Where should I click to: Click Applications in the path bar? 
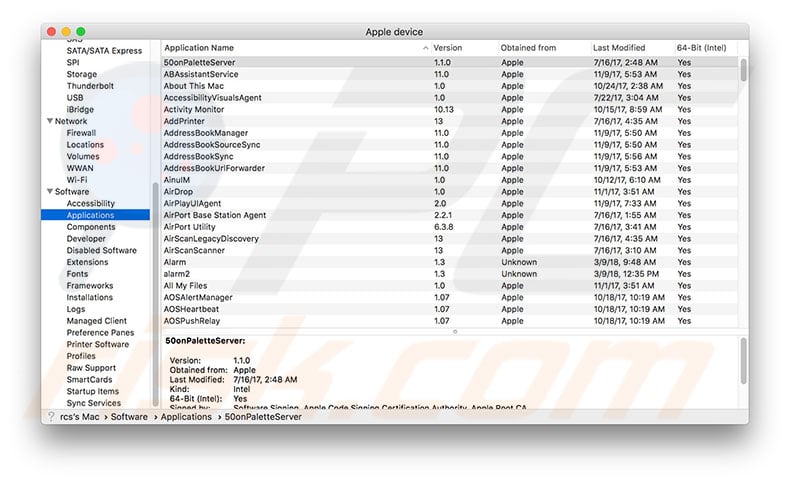click(x=186, y=417)
